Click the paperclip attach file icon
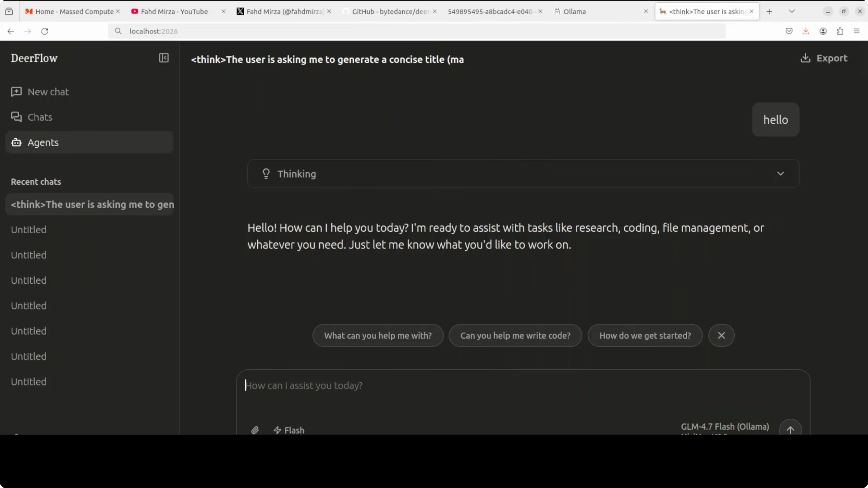 (255, 430)
